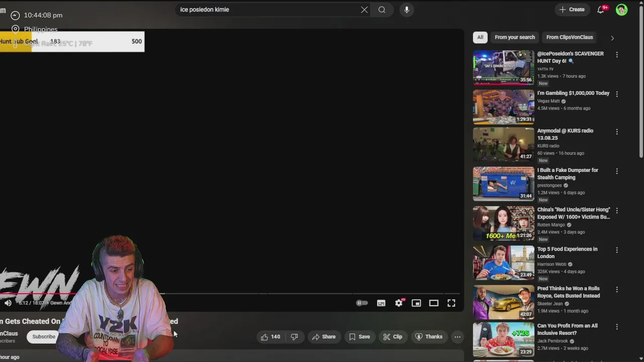644x362 pixels.
Task: Open more actions ellipsis under video
Action: point(457,337)
